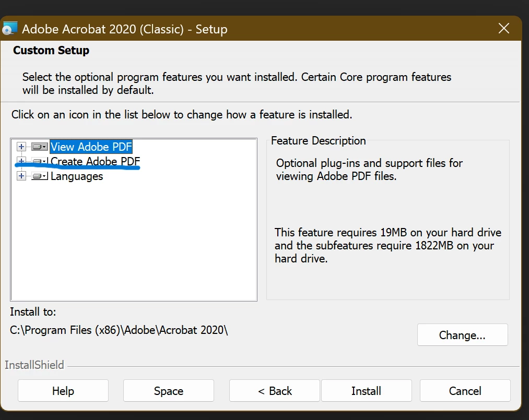Select the View Adobe PDF feature

[x=91, y=147]
